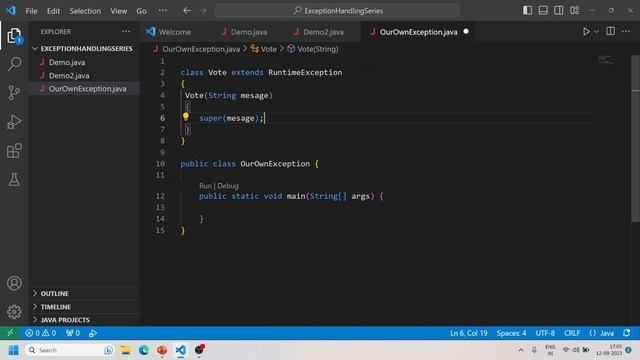Click the Run code lens above main

[x=205, y=186]
